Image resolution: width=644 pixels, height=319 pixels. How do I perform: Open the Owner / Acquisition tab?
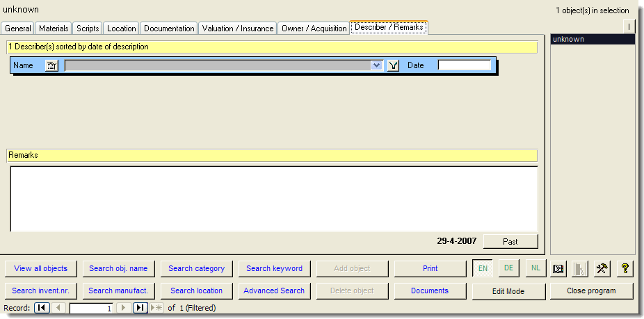click(x=314, y=28)
